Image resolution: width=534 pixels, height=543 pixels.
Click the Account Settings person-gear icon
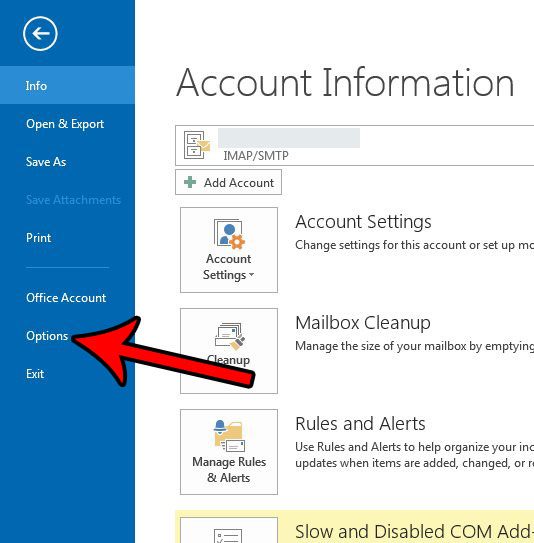[x=229, y=234]
